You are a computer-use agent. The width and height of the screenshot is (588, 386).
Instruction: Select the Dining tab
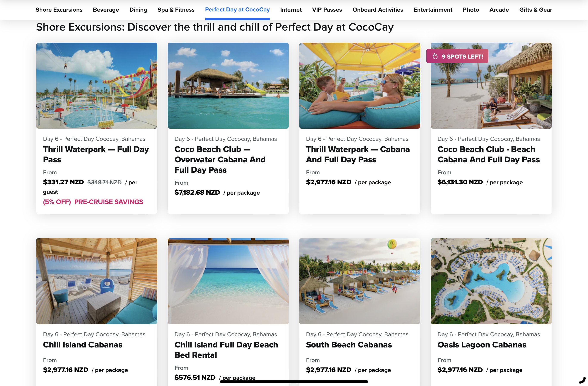pos(138,10)
